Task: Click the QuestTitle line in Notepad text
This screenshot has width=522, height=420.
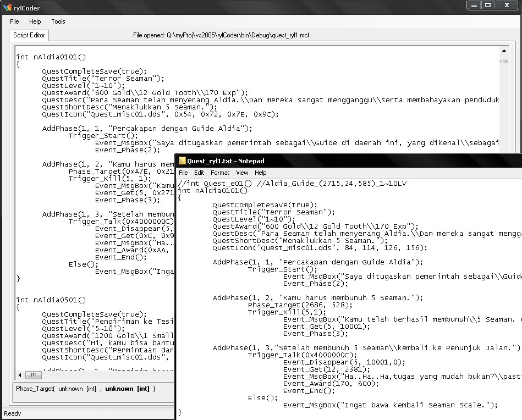Action: point(273,212)
